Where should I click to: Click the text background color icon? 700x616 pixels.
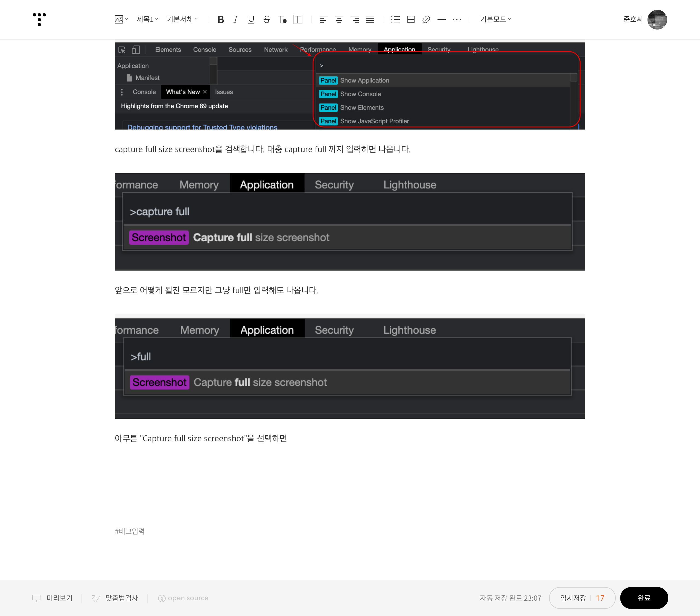297,19
